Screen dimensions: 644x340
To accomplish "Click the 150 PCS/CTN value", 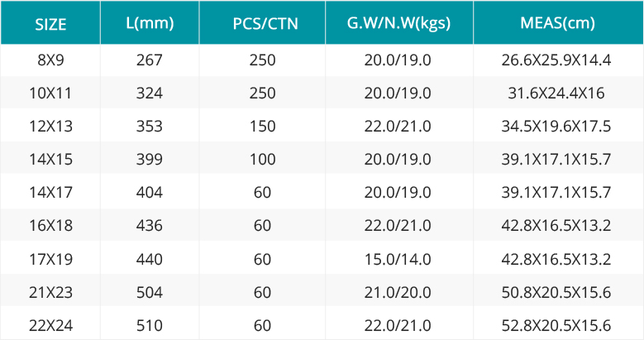I will [x=262, y=126].
